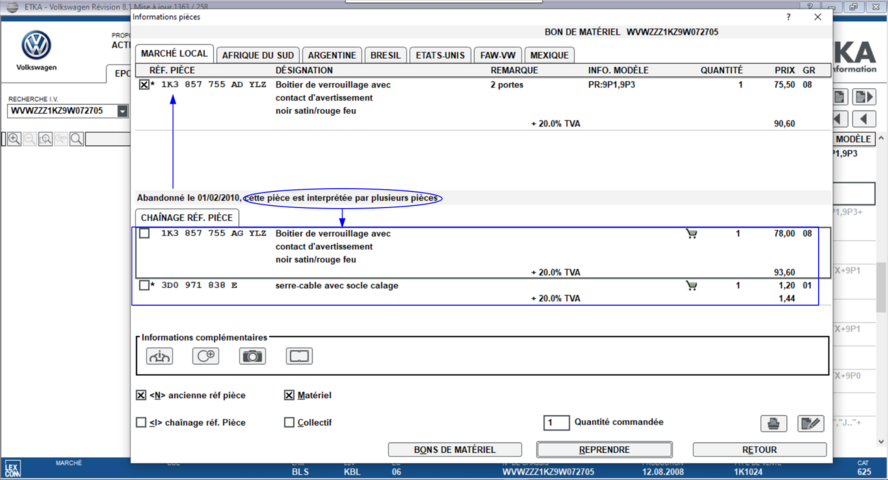Click scroll-up arrow beside MODÈLE header
Viewport: 888px width, 480px height.
(x=881, y=139)
